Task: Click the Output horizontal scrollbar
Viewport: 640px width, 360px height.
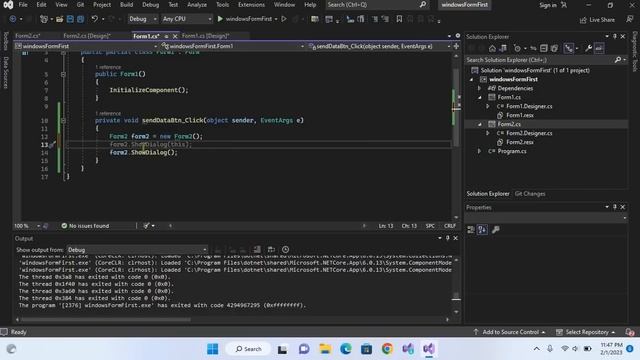Action: (x=106, y=320)
